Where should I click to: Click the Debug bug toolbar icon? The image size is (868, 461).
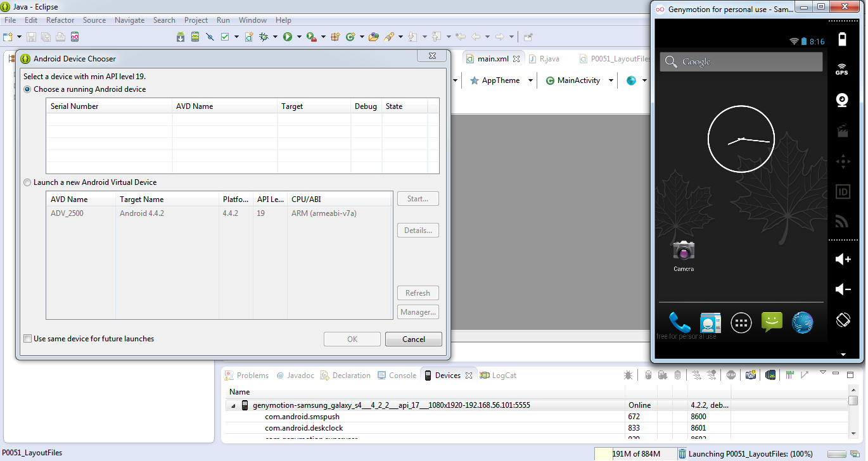pyautogui.click(x=264, y=37)
